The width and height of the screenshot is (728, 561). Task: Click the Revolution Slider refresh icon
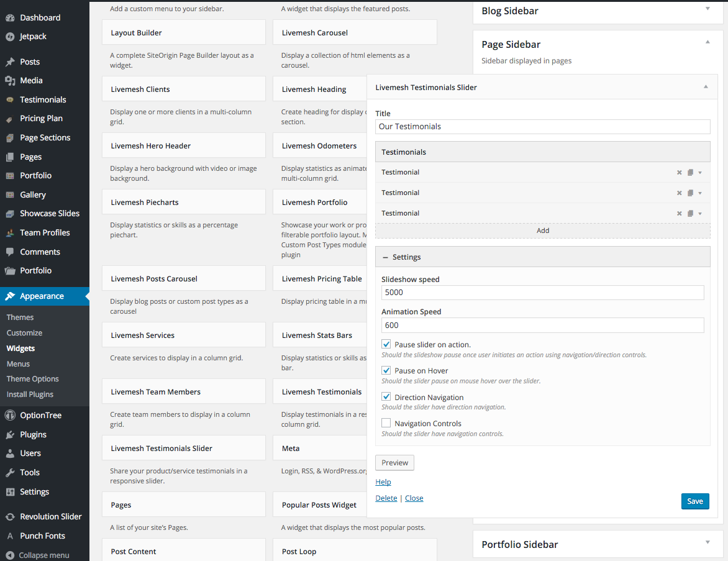click(x=10, y=517)
